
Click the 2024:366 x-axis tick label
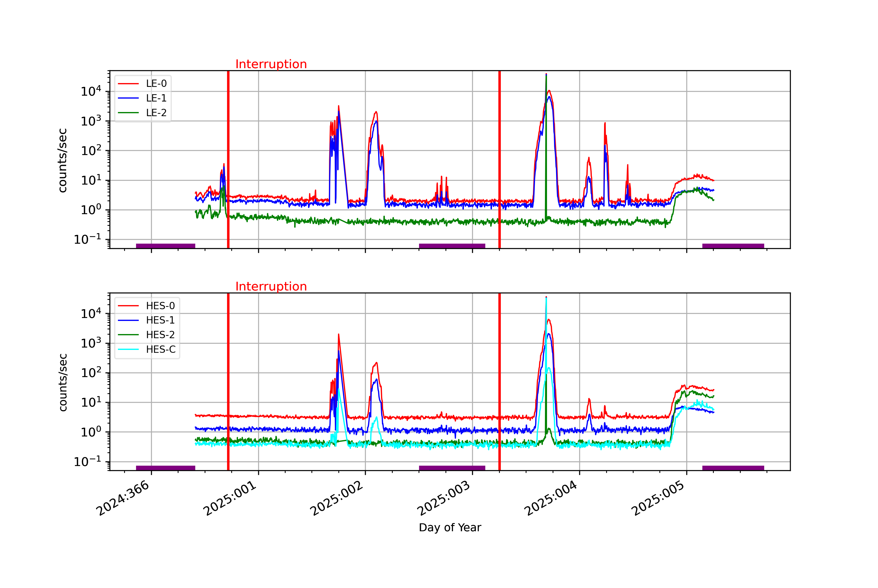pos(124,498)
